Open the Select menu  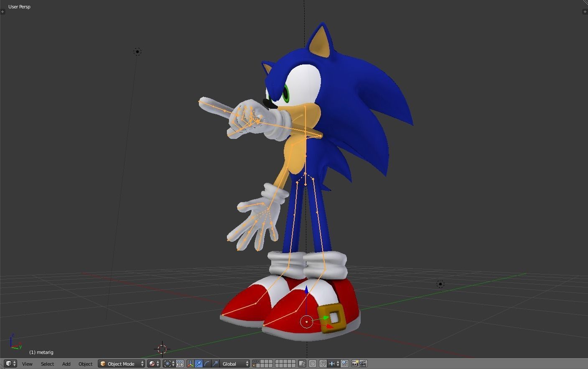tap(47, 364)
